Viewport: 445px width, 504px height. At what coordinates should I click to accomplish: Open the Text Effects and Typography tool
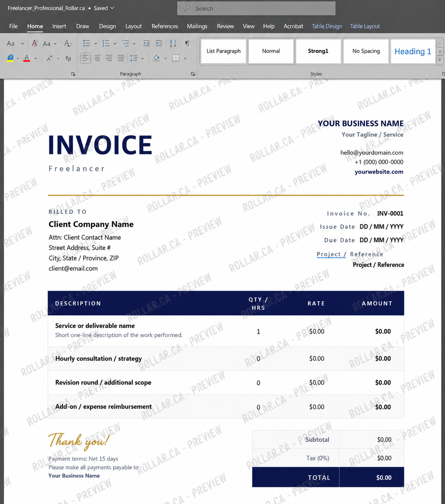(34, 43)
